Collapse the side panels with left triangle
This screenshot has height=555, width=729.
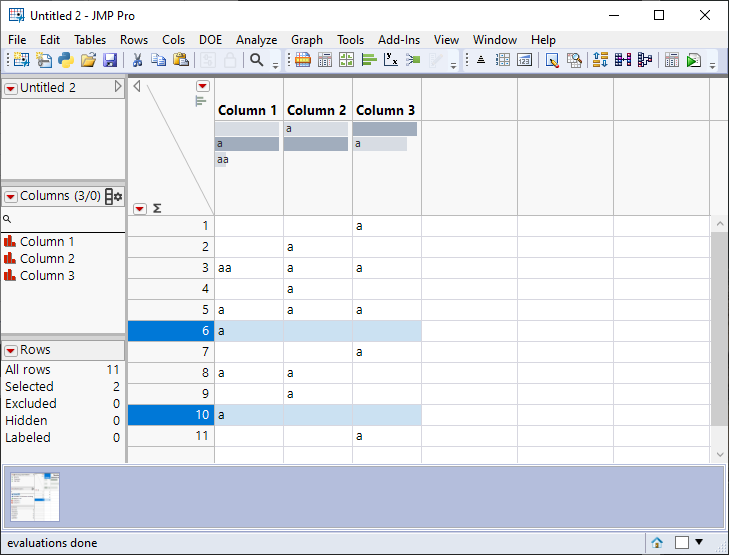[137, 86]
